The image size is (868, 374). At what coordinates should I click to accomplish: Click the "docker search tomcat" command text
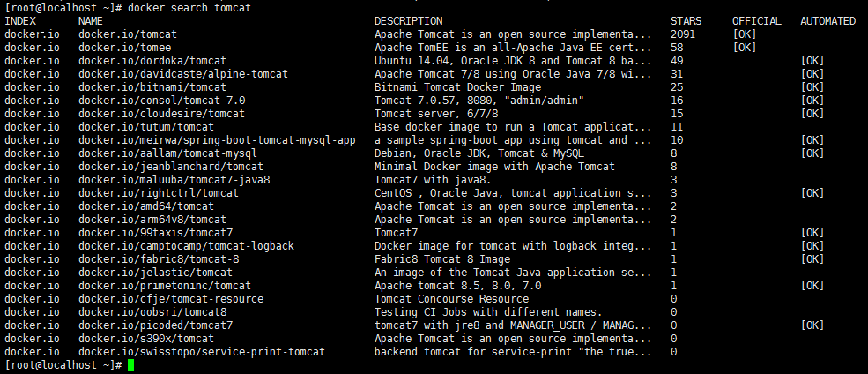click(189, 7)
